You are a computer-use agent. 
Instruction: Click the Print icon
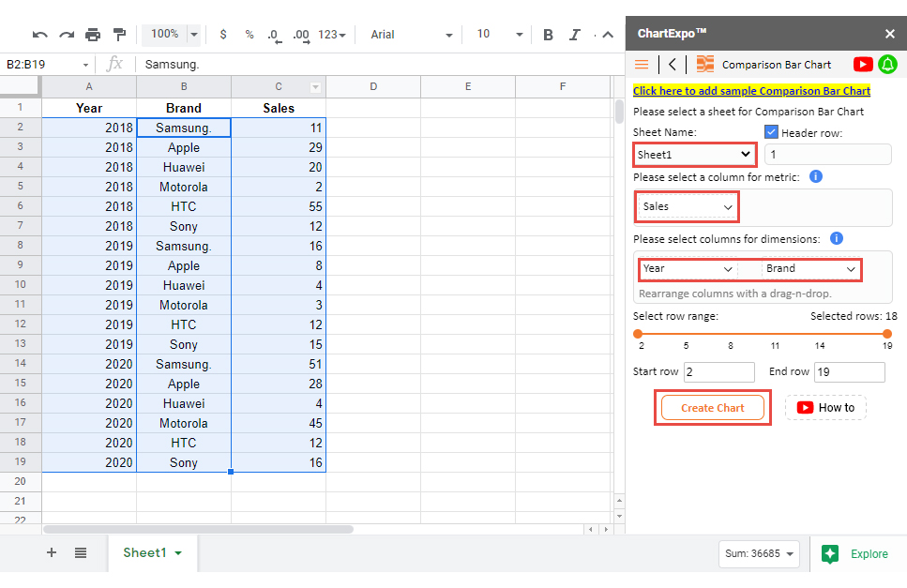[x=93, y=35]
